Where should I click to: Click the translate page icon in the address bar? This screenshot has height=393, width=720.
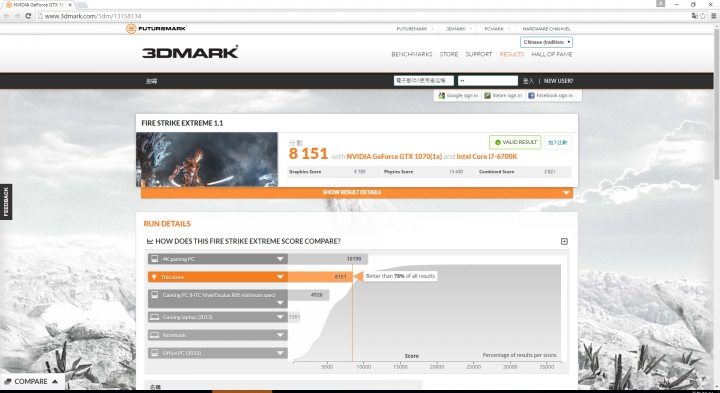tap(694, 16)
